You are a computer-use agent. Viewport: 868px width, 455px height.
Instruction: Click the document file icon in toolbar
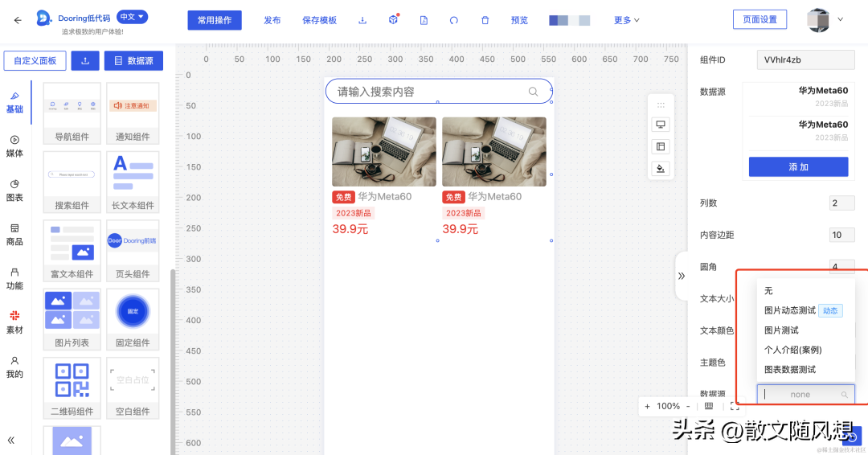coord(424,20)
